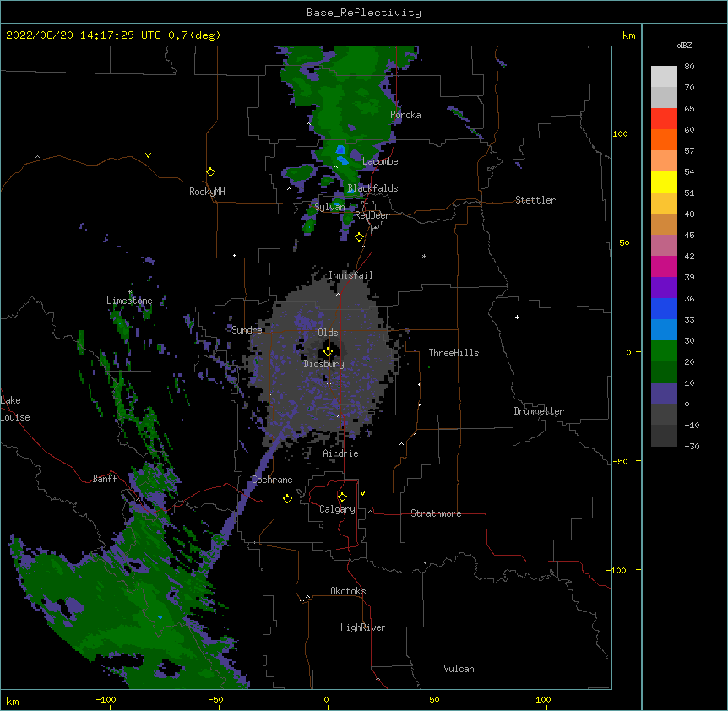The height and width of the screenshot is (711, 728).
Task: Click the ThreeHills label
Action: [454, 353]
